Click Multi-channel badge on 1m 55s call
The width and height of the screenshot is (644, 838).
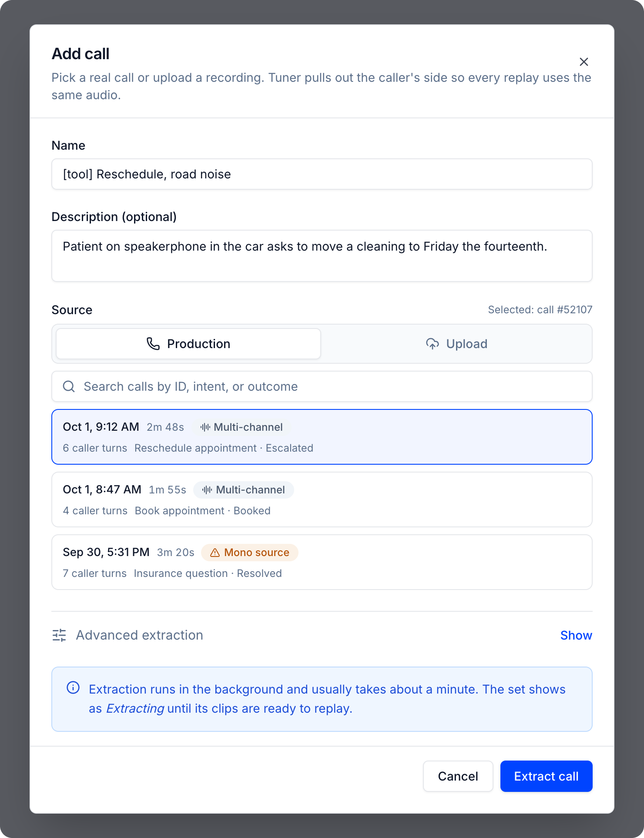point(244,490)
